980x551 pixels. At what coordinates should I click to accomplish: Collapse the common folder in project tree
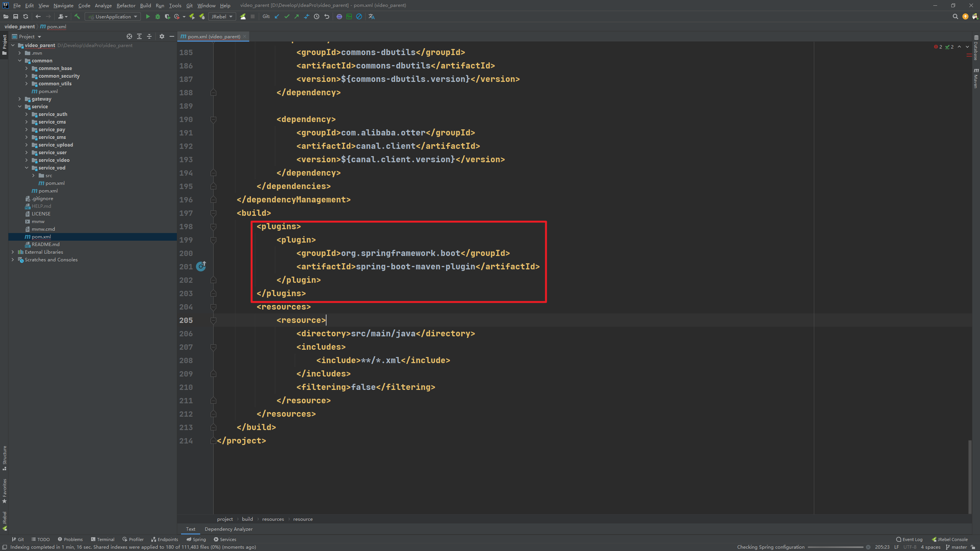tap(20, 60)
